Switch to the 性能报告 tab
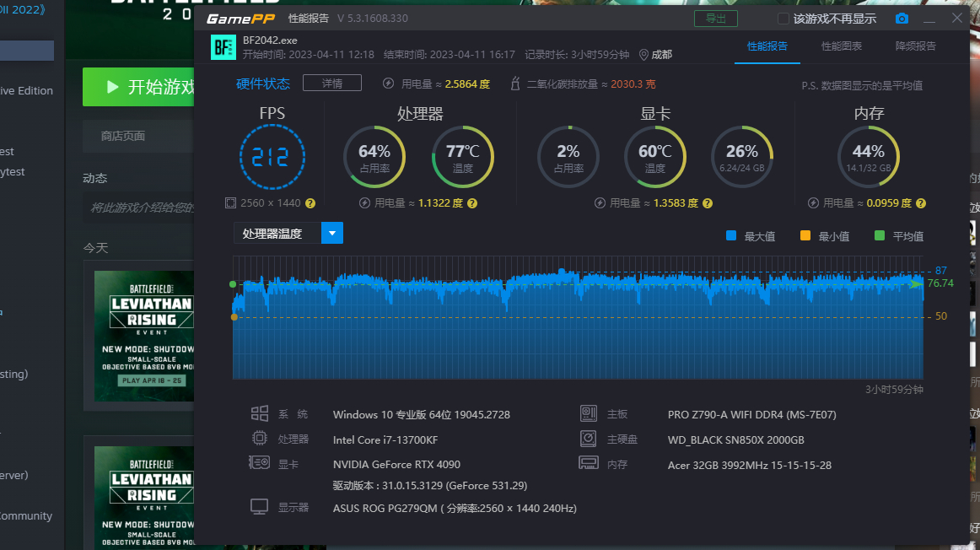The width and height of the screenshot is (980, 550). pos(767,46)
